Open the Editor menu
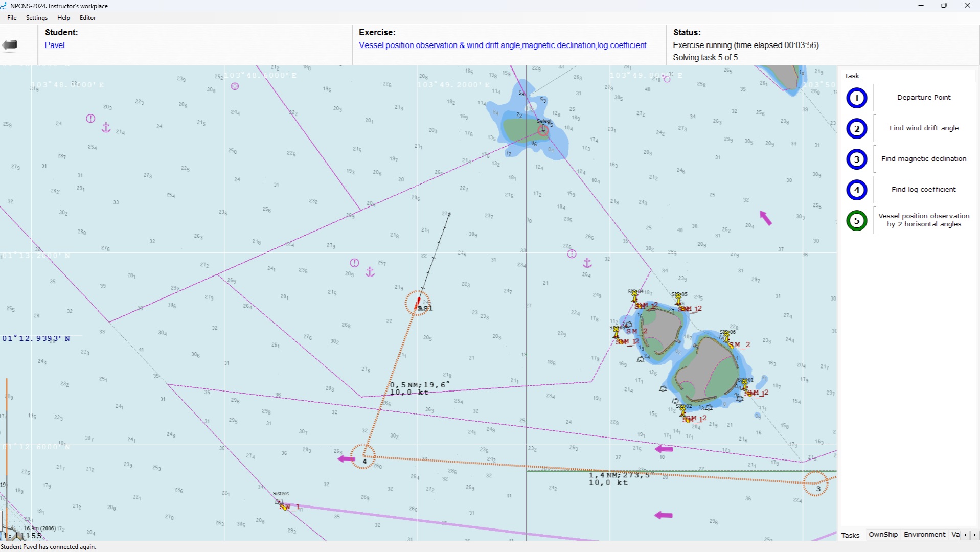 coord(87,18)
